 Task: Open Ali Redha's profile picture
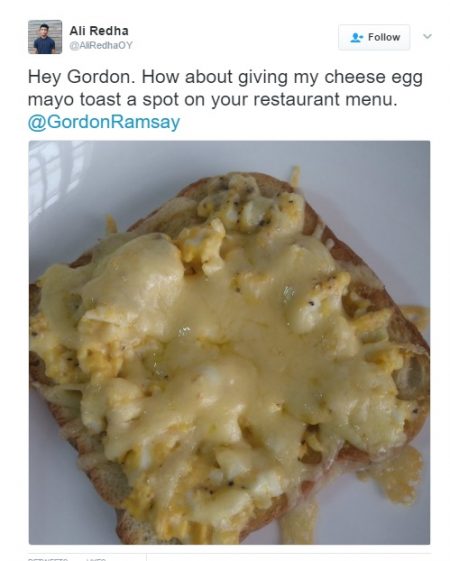[x=45, y=37]
